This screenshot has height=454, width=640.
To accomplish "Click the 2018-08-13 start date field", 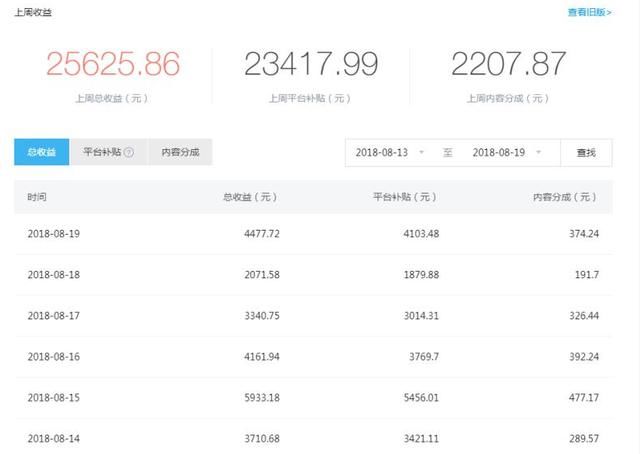I will pos(382,152).
